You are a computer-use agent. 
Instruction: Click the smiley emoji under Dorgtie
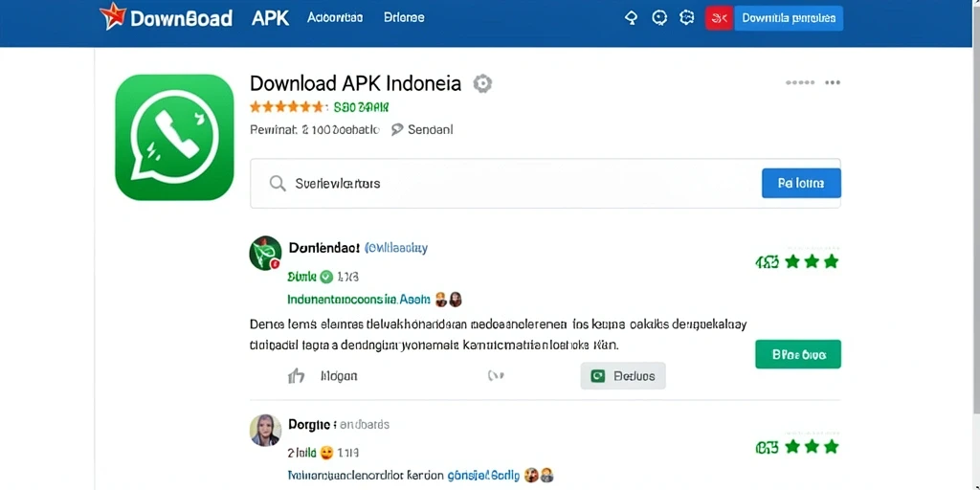tap(326, 453)
